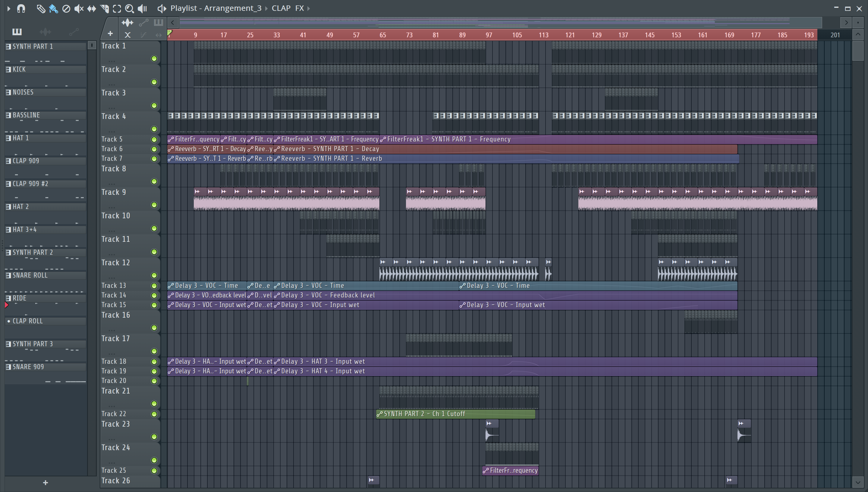Image resolution: width=868 pixels, height=492 pixels.
Task: Toggle the snap magnet icon
Action: point(21,8)
